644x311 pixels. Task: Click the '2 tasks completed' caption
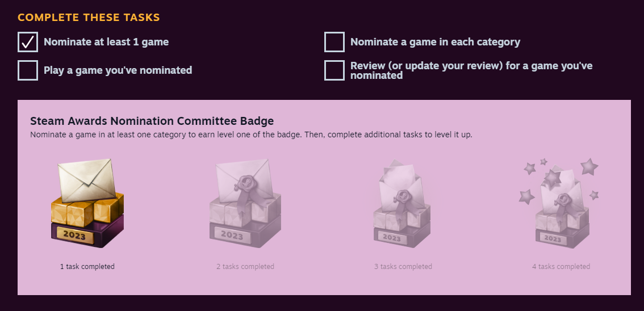pos(245,267)
